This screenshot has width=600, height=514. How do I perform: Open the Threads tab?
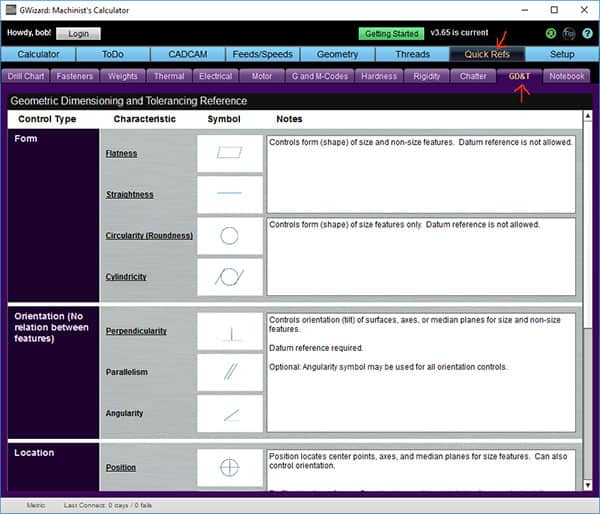[x=412, y=54]
